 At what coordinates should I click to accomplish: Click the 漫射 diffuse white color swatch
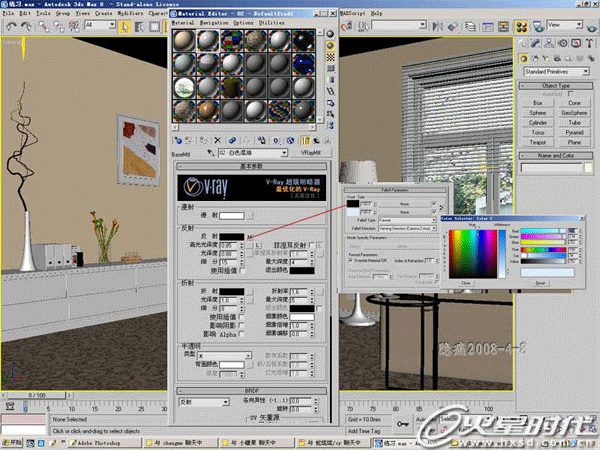(x=232, y=216)
